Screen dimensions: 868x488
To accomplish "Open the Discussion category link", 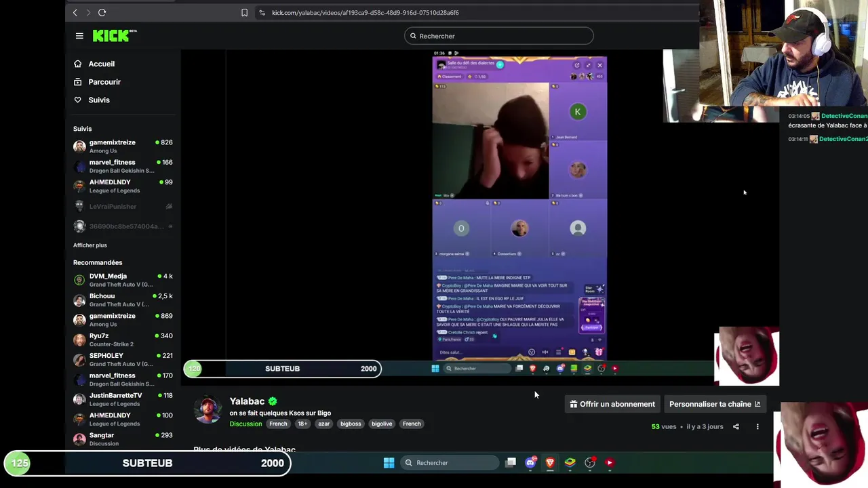I will click(x=245, y=424).
